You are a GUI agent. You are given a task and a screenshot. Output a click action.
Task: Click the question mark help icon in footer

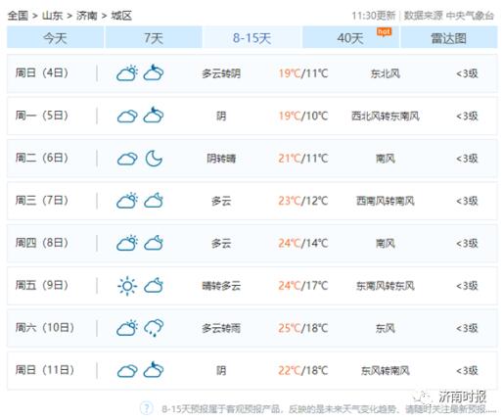tap(146, 408)
